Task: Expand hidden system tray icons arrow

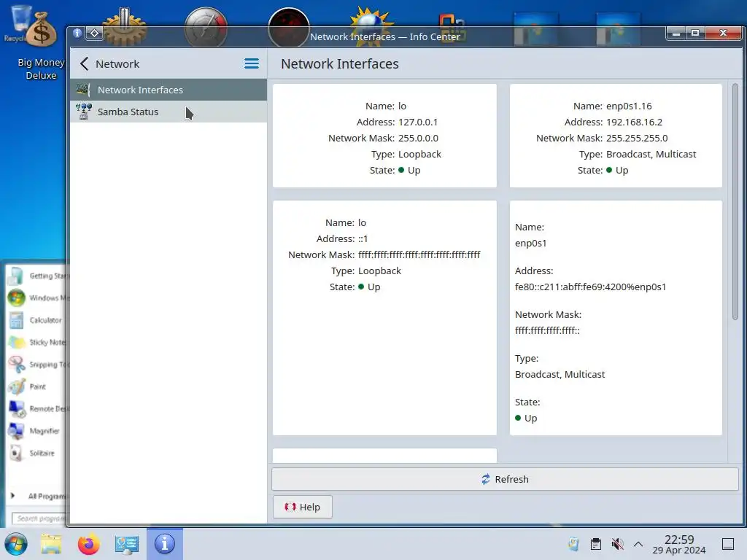Action: pyautogui.click(x=638, y=544)
